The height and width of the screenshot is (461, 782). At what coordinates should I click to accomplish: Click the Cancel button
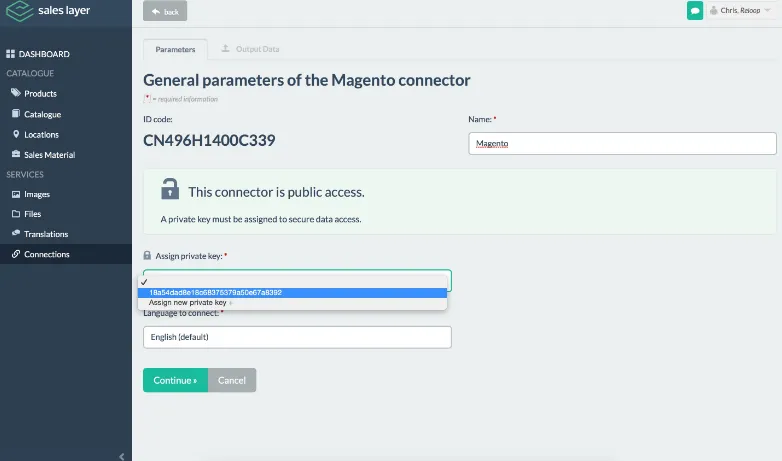232,380
